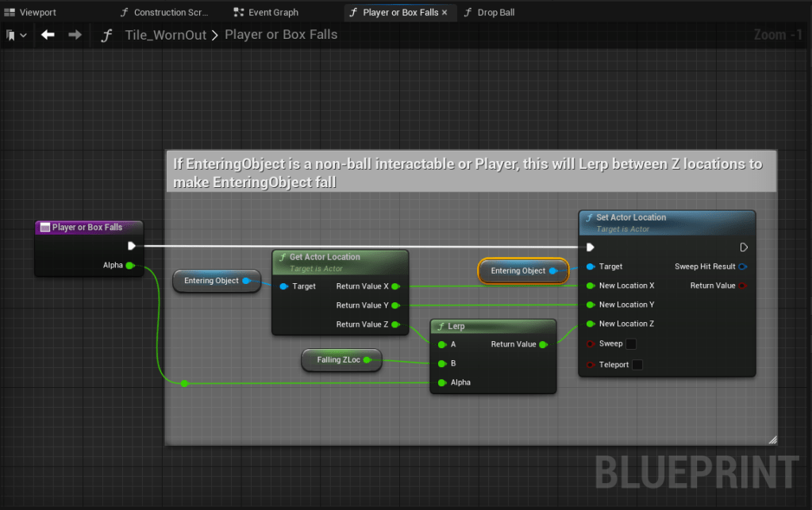Click Return Value Z pin on Get Actor Location
This screenshot has width=812, height=510.
pyautogui.click(x=395, y=324)
